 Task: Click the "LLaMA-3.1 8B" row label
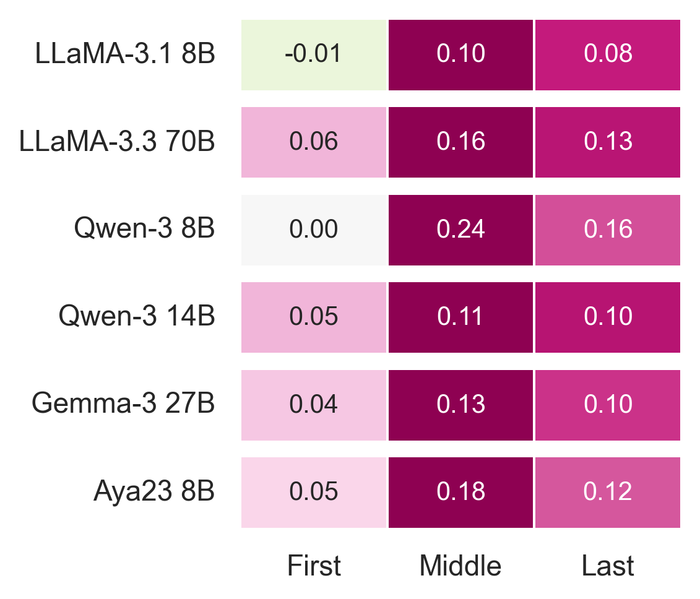click(125, 55)
